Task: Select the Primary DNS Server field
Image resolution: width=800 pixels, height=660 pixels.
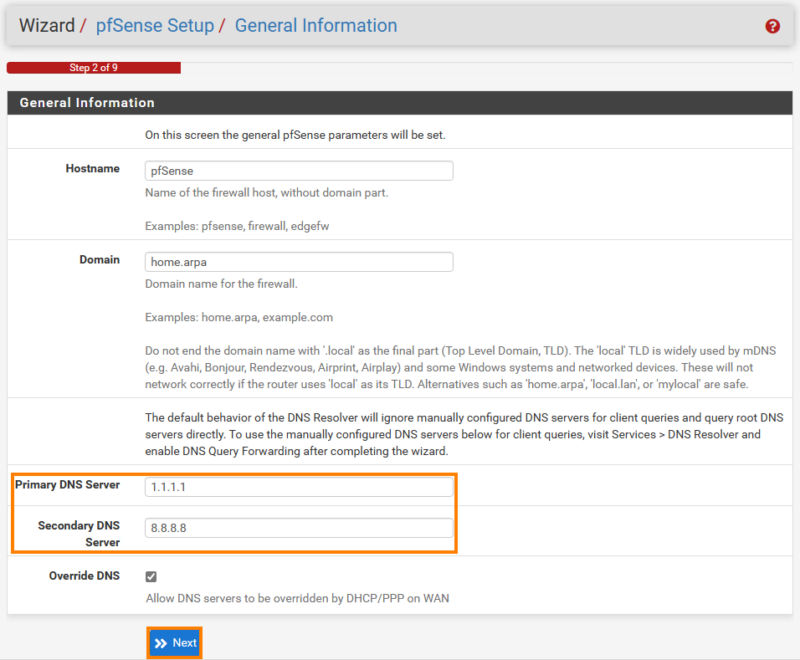Action: coord(299,487)
